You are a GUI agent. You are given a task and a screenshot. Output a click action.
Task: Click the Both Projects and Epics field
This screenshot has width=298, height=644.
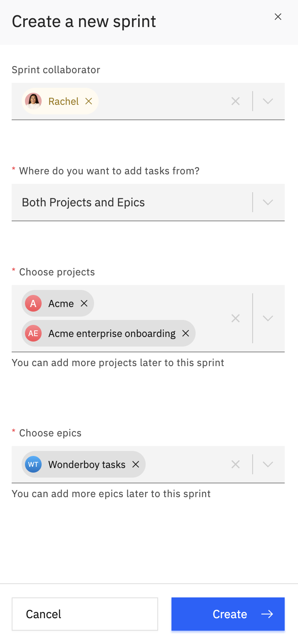(x=148, y=202)
